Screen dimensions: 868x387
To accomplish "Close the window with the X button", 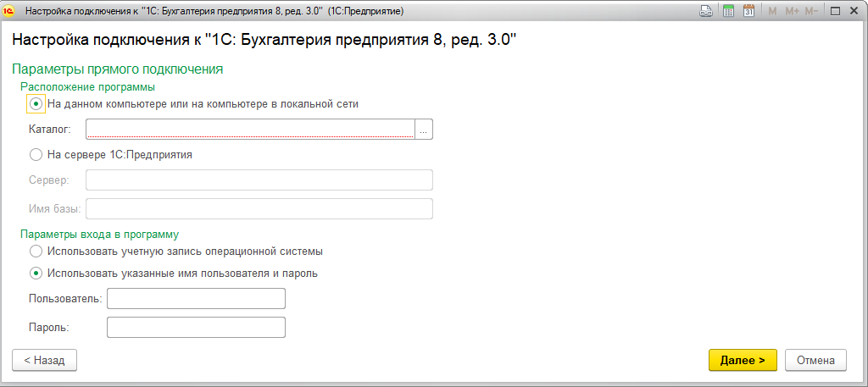I will point(854,11).
